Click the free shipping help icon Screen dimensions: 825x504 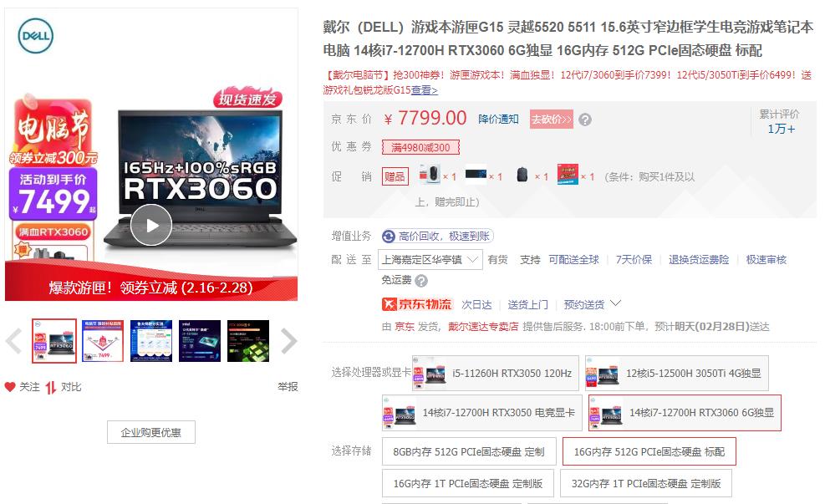421,281
